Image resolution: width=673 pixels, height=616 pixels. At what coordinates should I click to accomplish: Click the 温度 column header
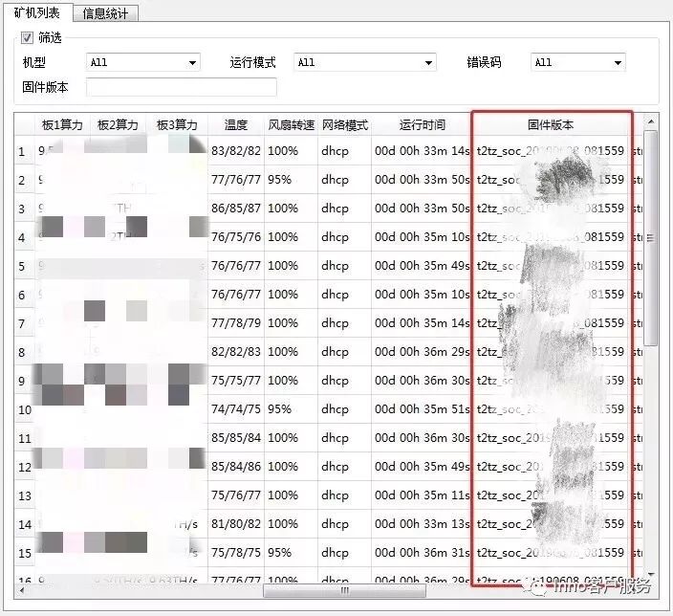pos(235,125)
